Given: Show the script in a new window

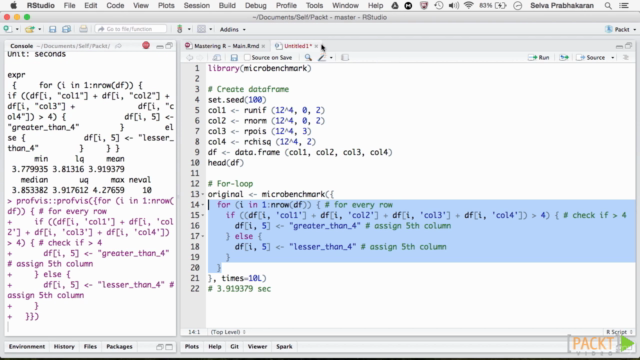Looking at the screenshot, I should click(x=217, y=58).
